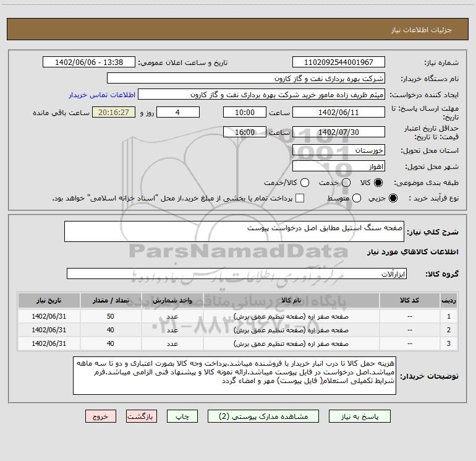Screen dimensions: 476x461
Task: Click the پاسخ به نیاز button
Action: (x=359, y=416)
